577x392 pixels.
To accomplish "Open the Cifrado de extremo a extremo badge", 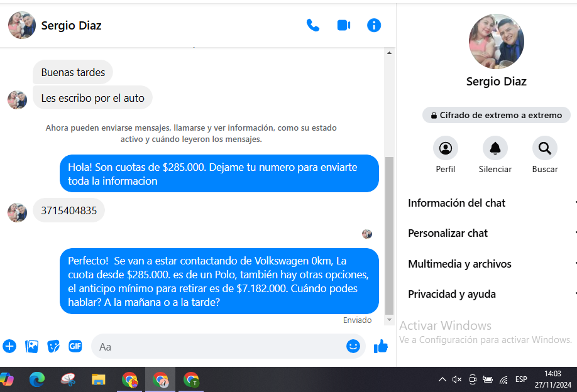I will (x=496, y=115).
